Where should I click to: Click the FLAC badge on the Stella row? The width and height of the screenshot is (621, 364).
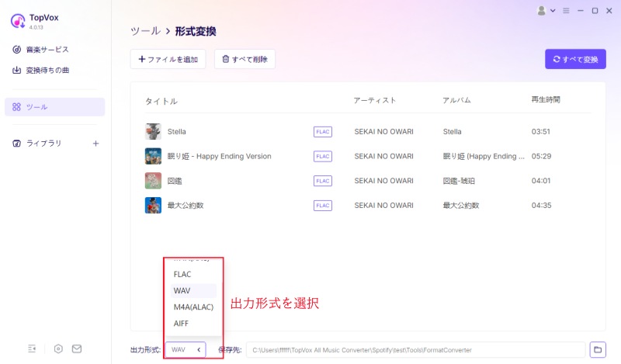coord(323,131)
